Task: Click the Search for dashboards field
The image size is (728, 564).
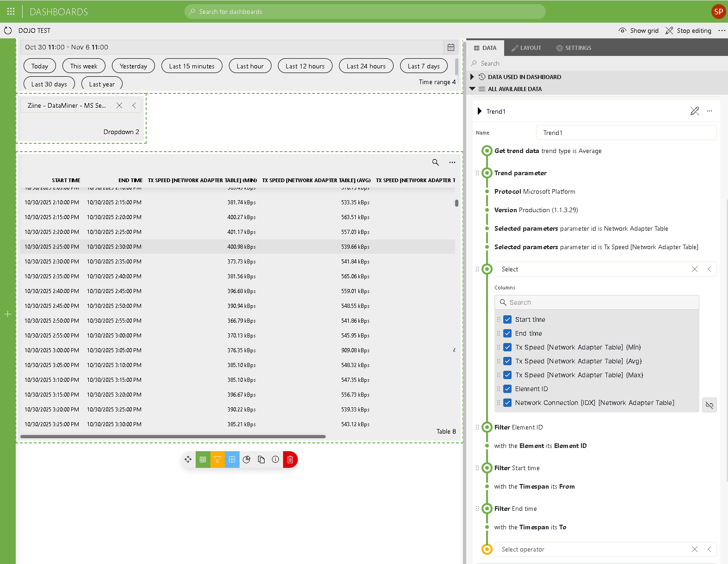Action: (365, 12)
